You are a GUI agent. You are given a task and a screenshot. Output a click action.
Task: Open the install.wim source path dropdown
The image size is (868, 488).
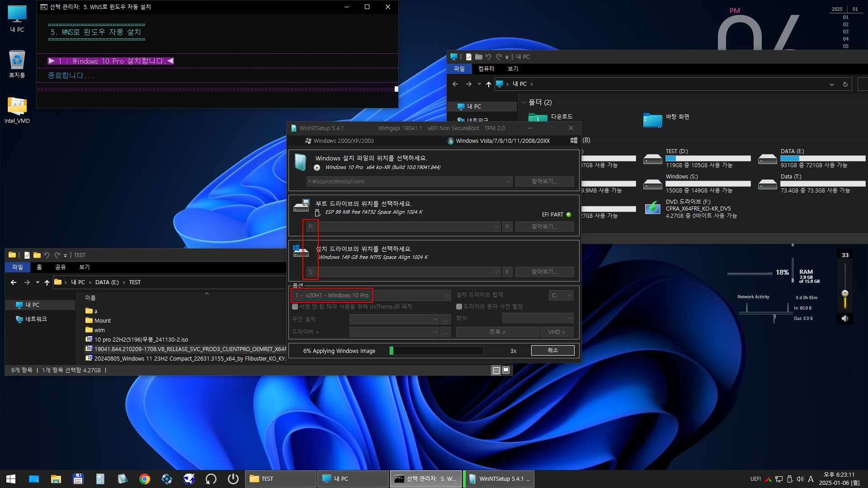pyautogui.click(x=509, y=182)
